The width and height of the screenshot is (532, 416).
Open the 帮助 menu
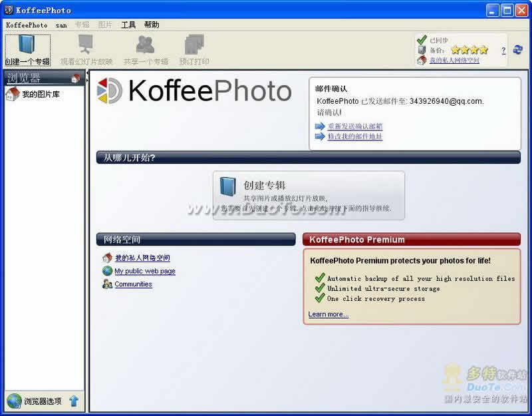point(152,25)
